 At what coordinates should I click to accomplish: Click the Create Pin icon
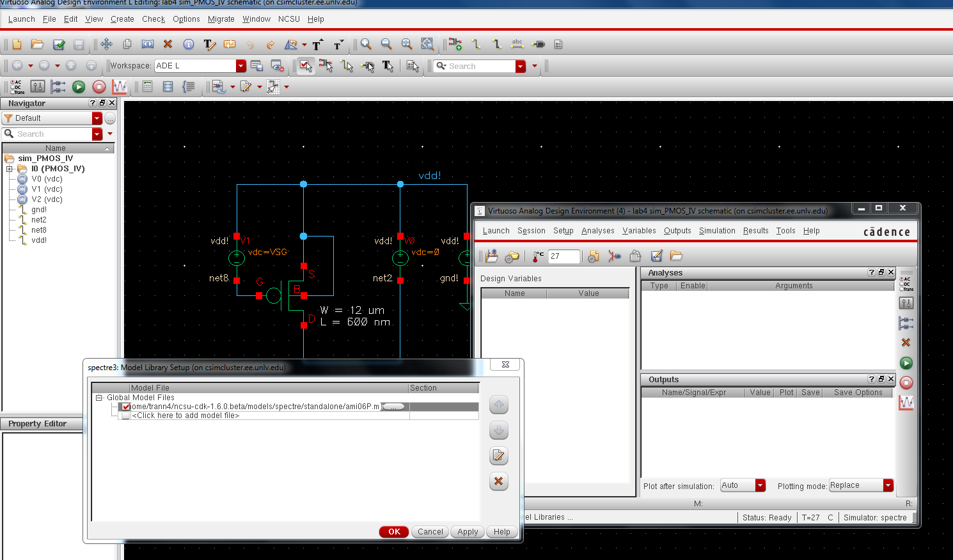539,44
